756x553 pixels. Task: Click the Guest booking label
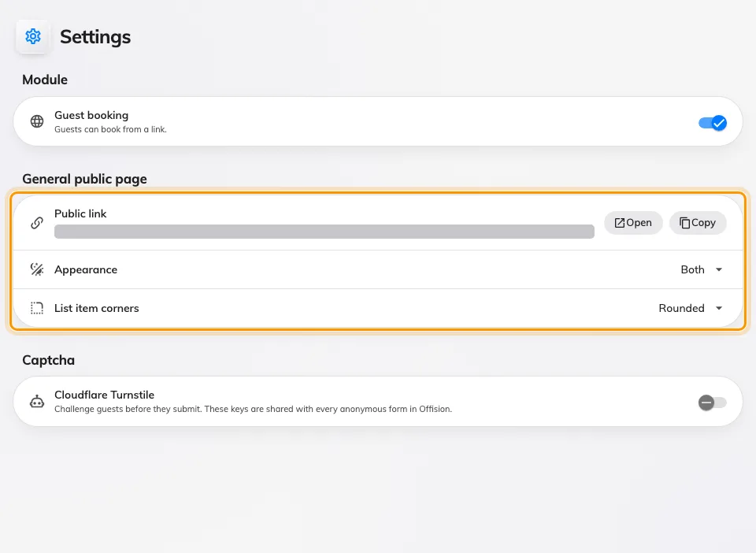pyautogui.click(x=91, y=115)
